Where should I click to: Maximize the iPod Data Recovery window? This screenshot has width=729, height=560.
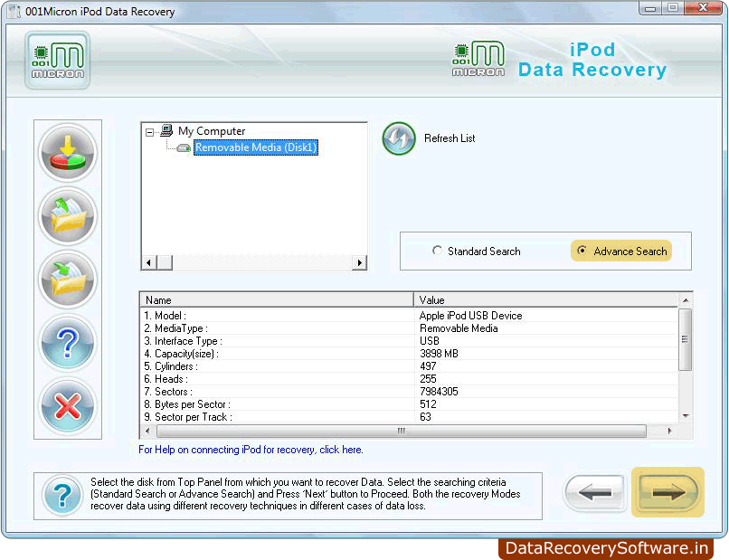[x=672, y=8]
